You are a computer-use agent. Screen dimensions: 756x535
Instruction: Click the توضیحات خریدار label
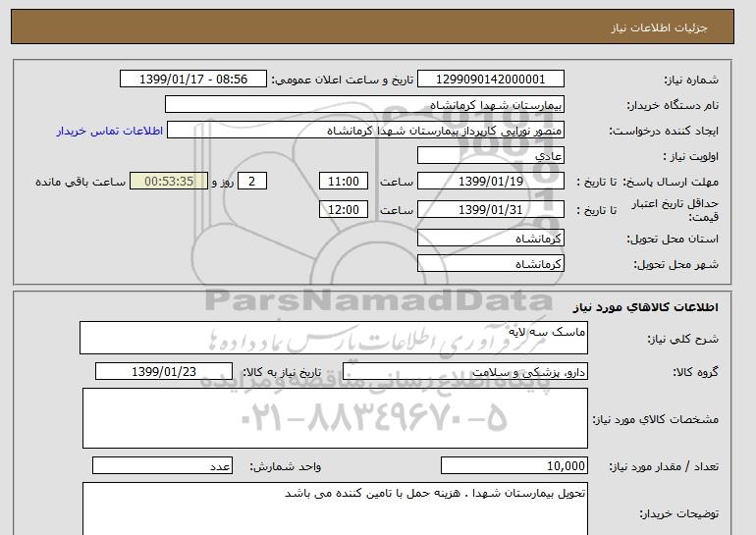click(678, 513)
